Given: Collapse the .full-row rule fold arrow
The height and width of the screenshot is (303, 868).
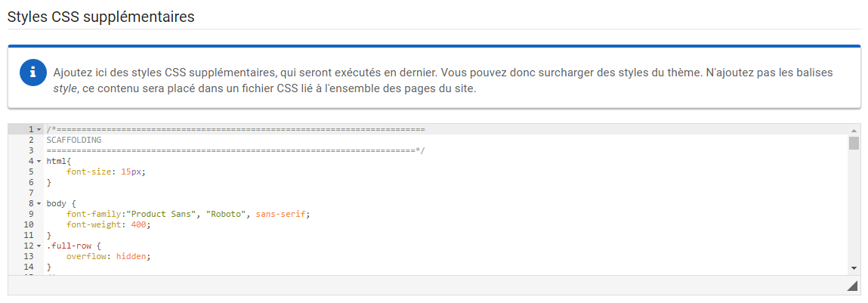Looking at the screenshot, I should click(39, 246).
